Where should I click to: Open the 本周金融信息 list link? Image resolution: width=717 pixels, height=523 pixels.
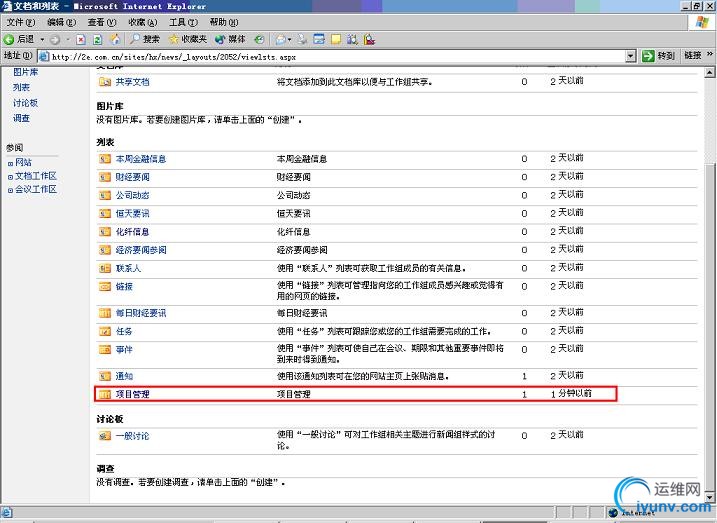(x=140, y=159)
